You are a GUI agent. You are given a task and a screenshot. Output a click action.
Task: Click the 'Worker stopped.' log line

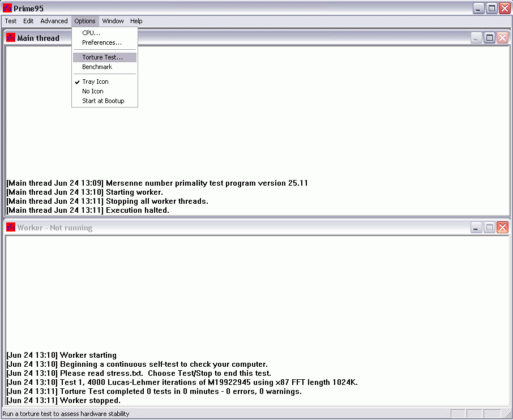(x=63, y=401)
